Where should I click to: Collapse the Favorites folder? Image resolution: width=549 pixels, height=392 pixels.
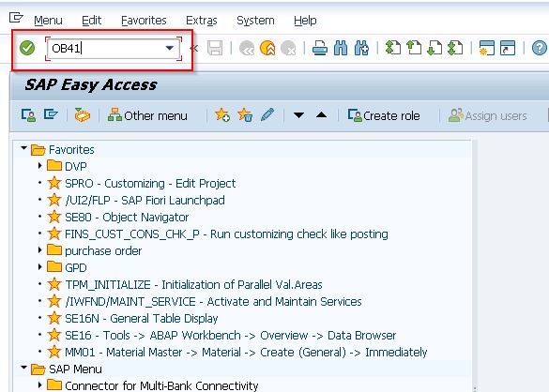(x=23, y=148)
